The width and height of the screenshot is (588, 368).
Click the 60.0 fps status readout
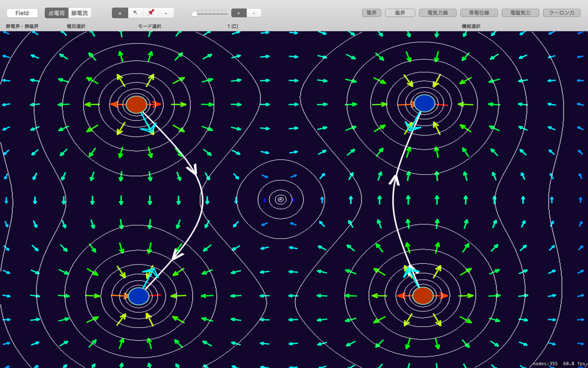[574, 364]
